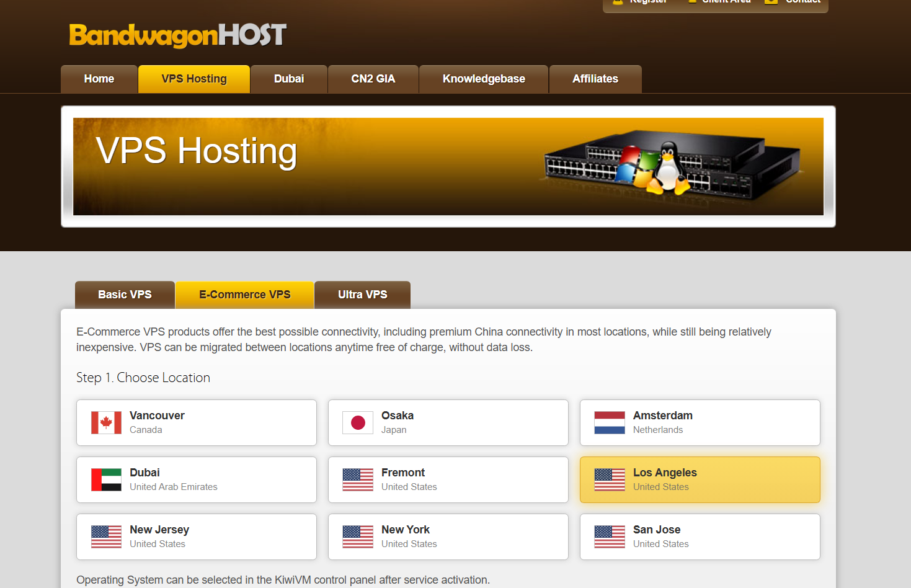
Task: Pick the Amsterdam location name
Action: [x=662, y=416]
